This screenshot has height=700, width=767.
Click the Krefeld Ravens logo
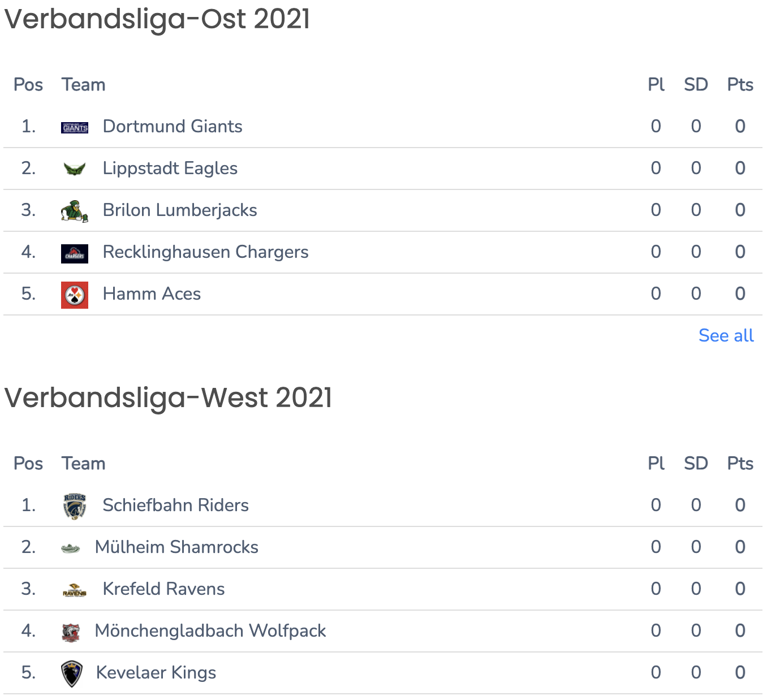(x=75, y=590)
